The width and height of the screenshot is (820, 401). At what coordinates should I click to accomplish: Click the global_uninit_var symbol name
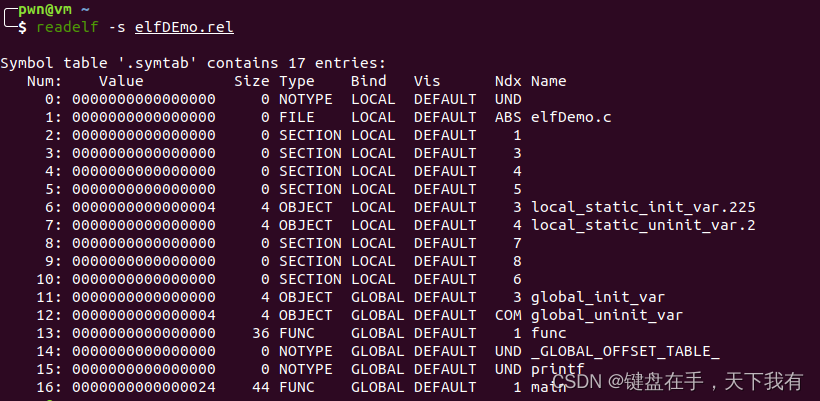pos(607,315)
